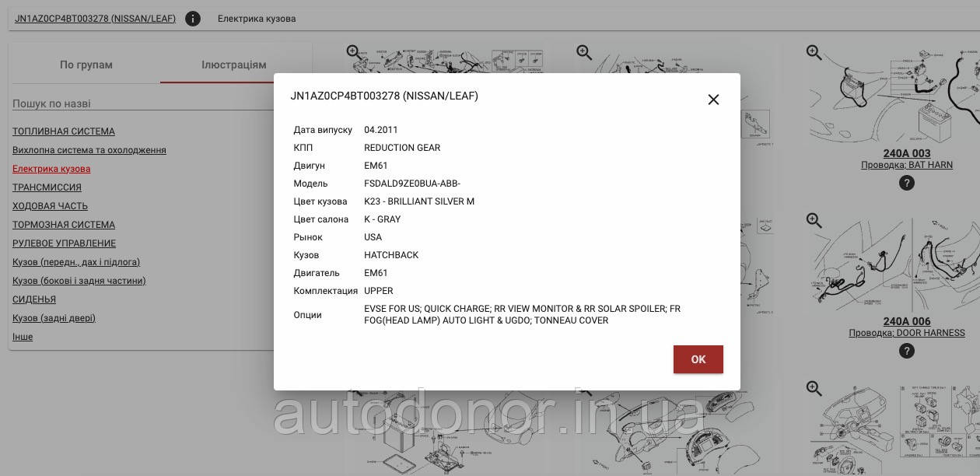Click the REDUCTION GEAR value

[402, 148]
